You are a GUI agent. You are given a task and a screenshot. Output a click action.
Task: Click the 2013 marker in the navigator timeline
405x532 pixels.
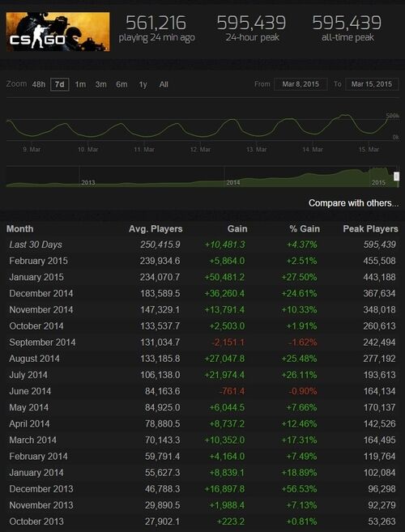(88, 182)
